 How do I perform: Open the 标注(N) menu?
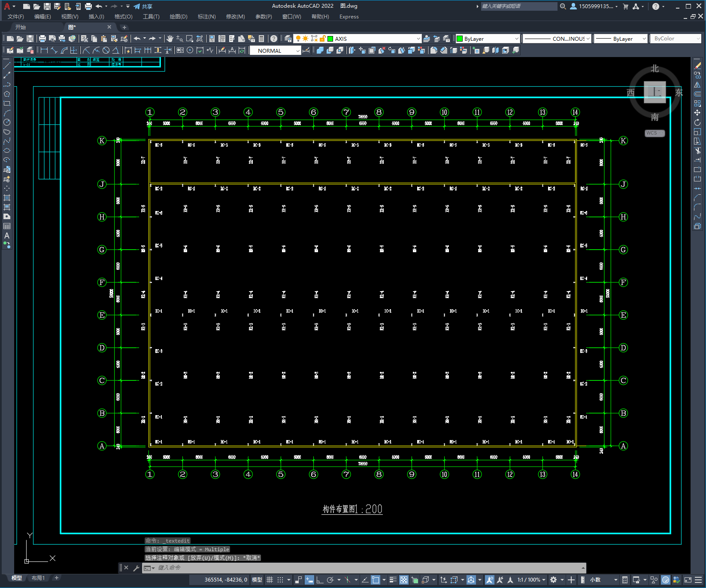(206, 17)
